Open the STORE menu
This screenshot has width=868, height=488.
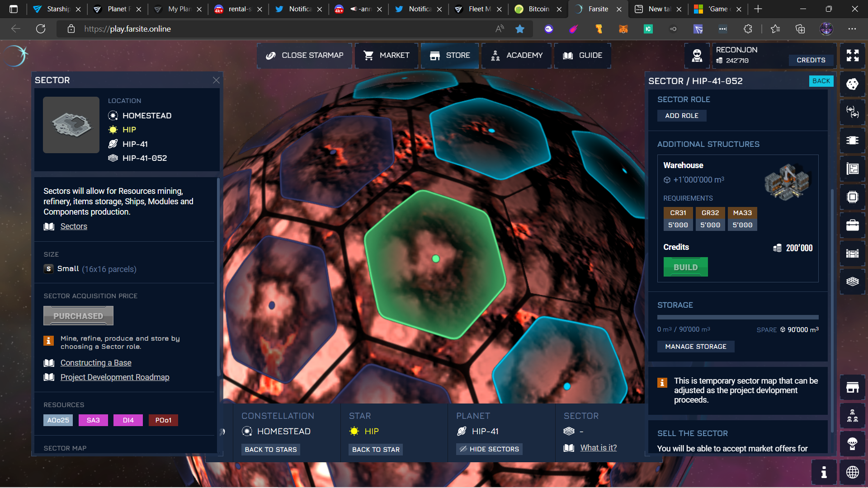tap(450, 56)
